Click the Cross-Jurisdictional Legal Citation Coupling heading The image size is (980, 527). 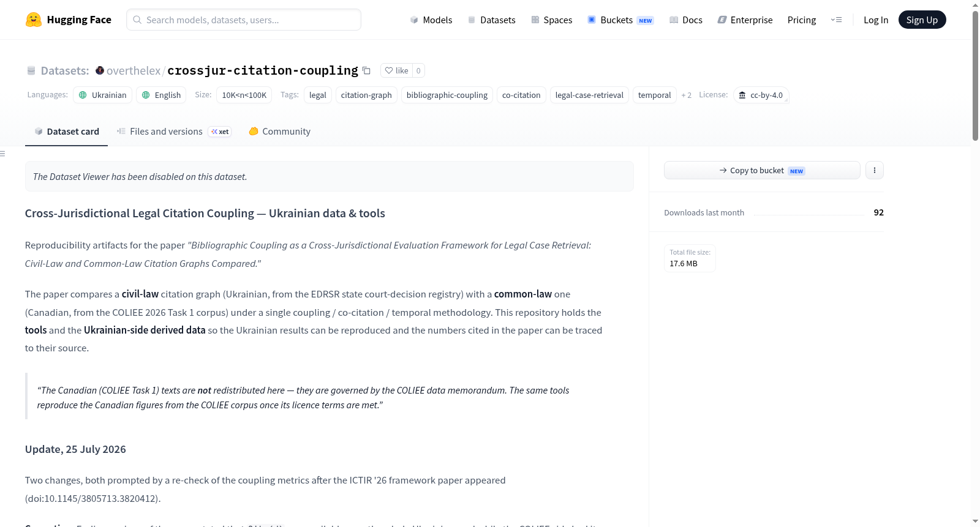205,213
